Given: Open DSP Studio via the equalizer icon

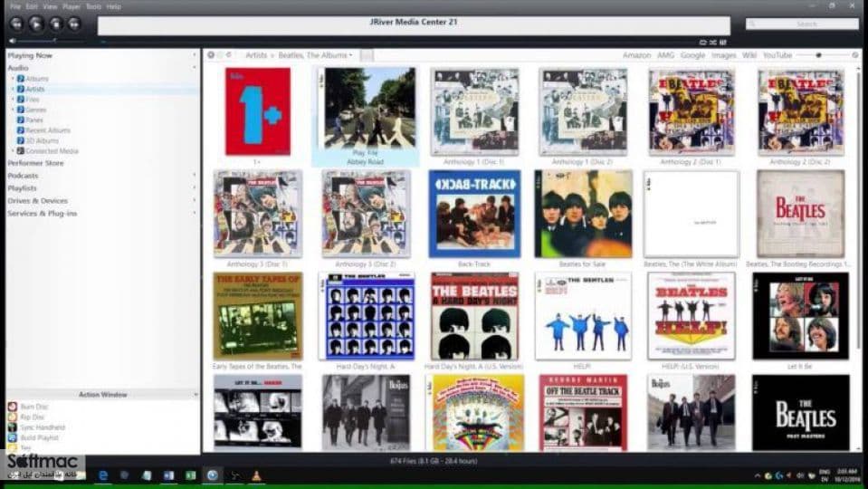Looking at the screenshot, I should 723,42.
